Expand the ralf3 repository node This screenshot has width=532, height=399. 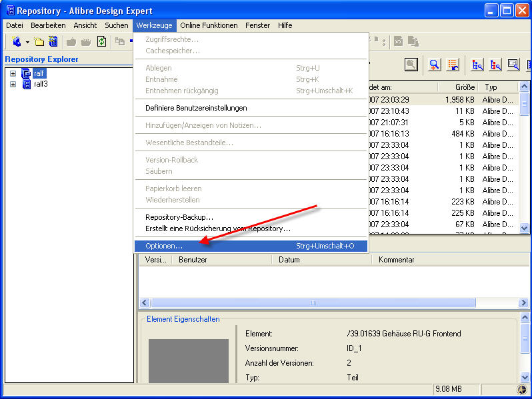(13, 84)
